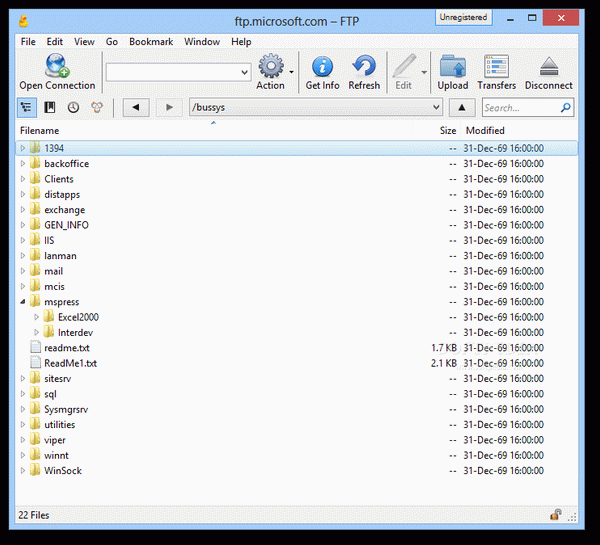Show the connection history view
The width and height of the screenshot is (600, 545).
(73, 108)
